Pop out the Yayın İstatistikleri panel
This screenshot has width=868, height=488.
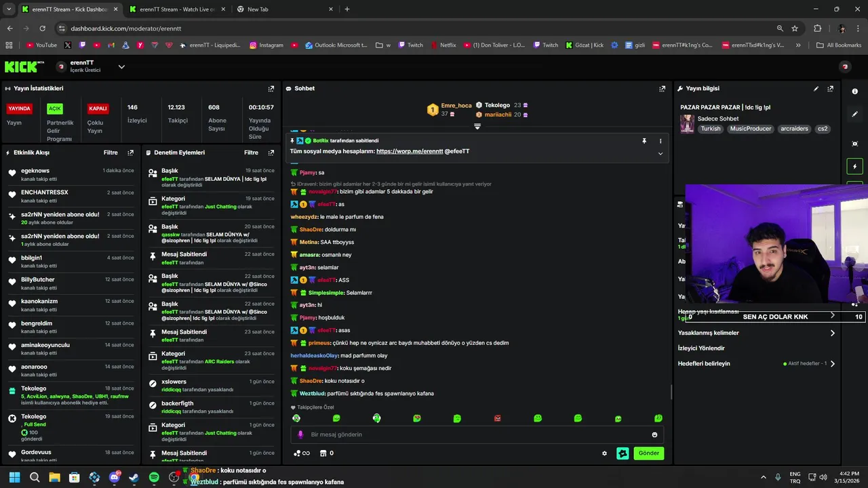coord(271,89)
